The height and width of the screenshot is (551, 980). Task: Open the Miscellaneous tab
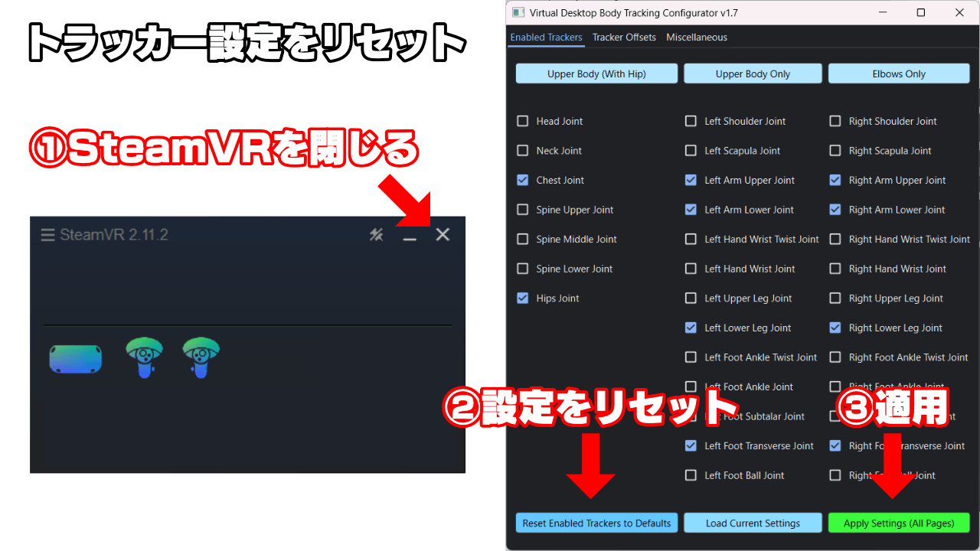pos(697,37)
